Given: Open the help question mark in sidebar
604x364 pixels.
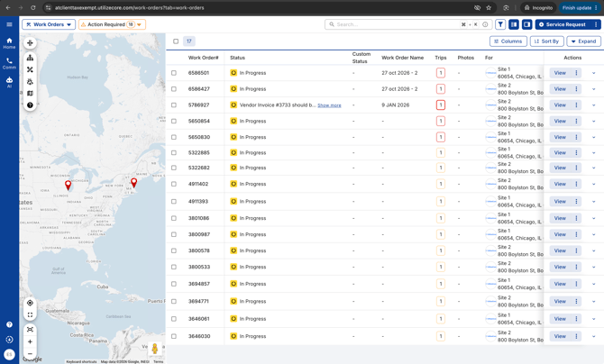Looking at the screenshot, I should click(x=9, y=324).
